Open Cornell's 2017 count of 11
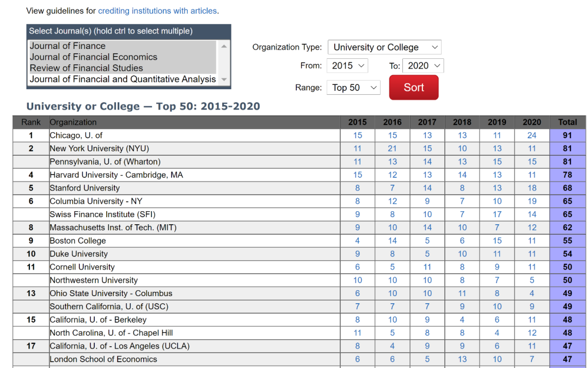Image resolution: width=588 pixels, height=368 pixels. 427,267
